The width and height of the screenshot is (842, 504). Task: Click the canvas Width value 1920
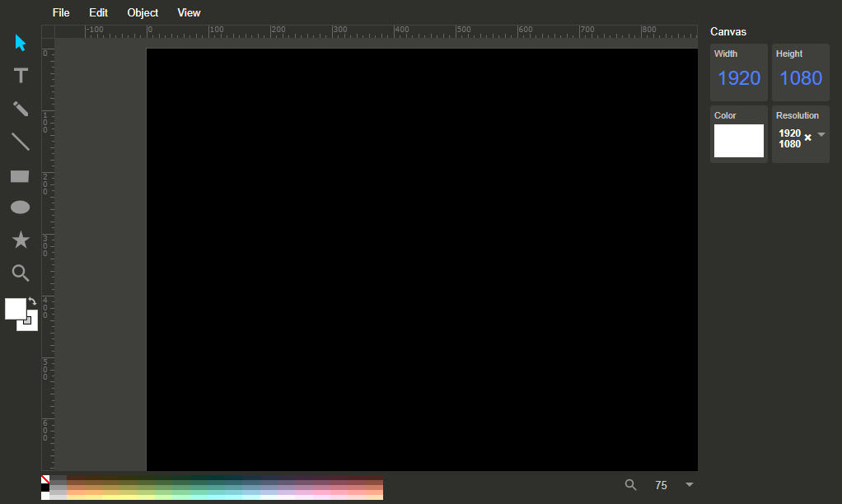point(739,78)
